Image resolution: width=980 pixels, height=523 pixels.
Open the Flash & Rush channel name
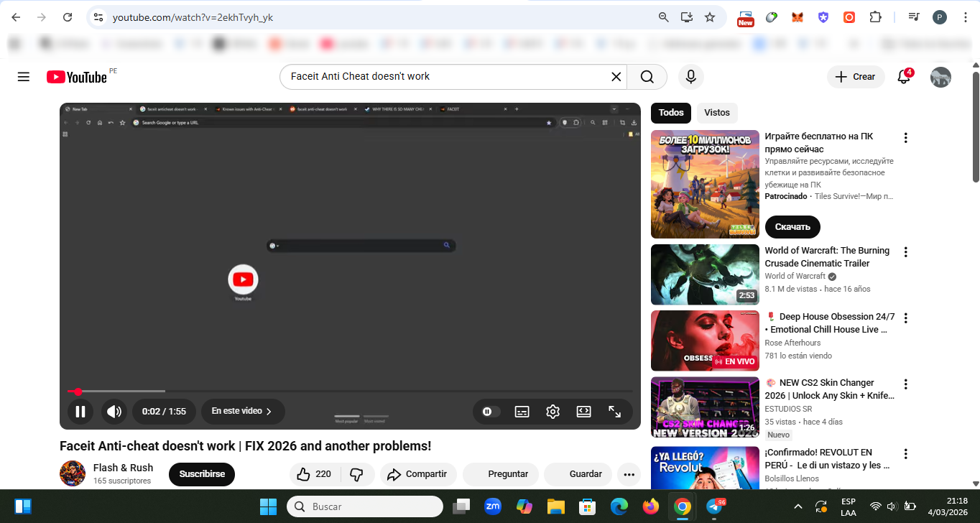tap(123, 468)
